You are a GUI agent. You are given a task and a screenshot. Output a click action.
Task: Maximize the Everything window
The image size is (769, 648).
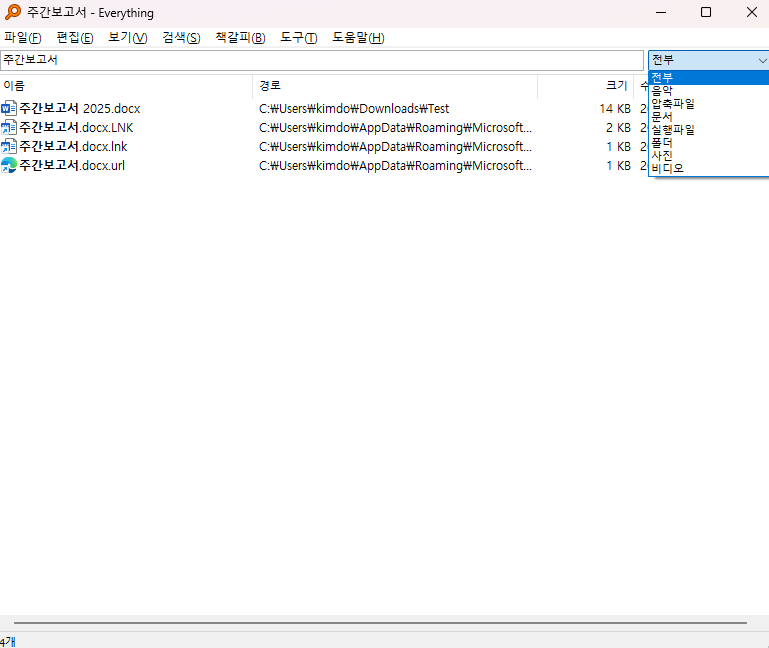point(706,12)
